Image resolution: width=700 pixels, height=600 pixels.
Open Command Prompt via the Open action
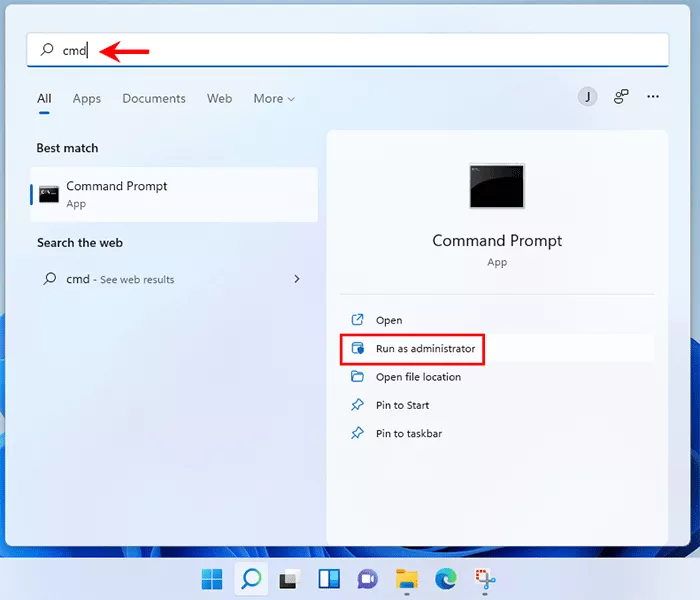coord(497,320)
